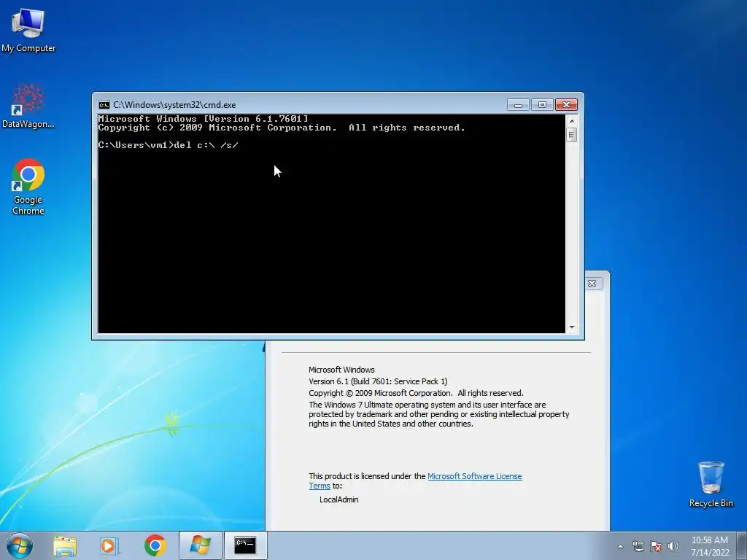The width and height of the screenshot is (747, 560).
Task: Click 'Version 6.1 (Build 7601: Service Pack 1)' text
Action: (x=378, y=381)
